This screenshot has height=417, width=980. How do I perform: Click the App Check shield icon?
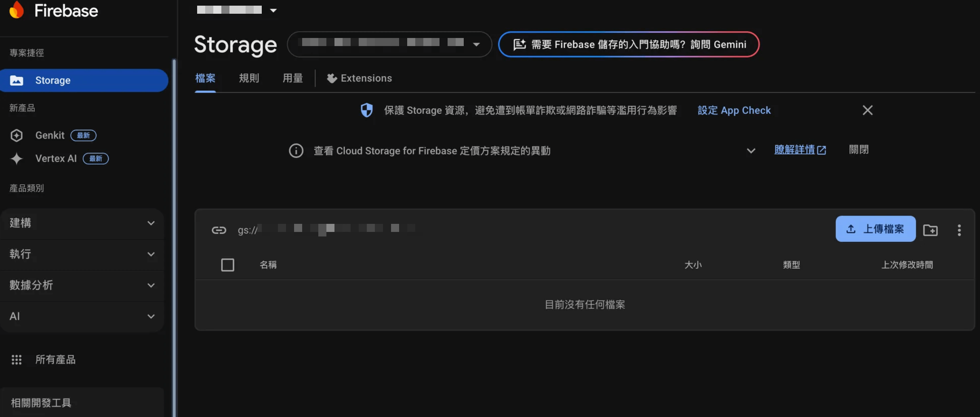point(366,110)
